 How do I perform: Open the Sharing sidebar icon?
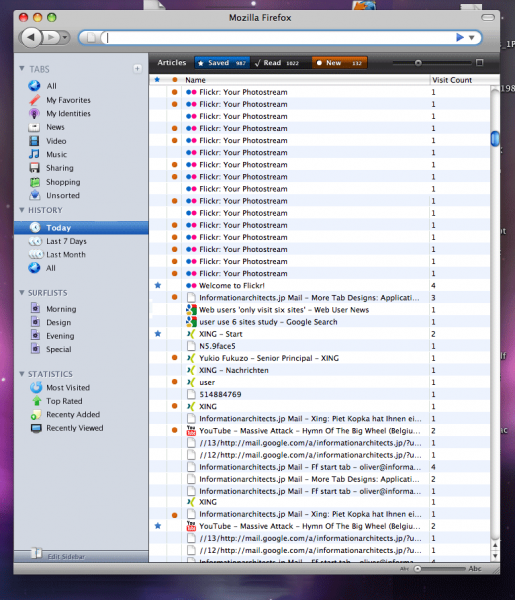tap(34, 168)
